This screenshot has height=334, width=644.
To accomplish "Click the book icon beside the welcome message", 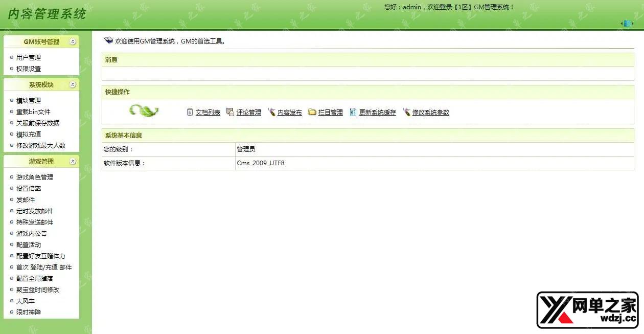I will tap(109, 39).
